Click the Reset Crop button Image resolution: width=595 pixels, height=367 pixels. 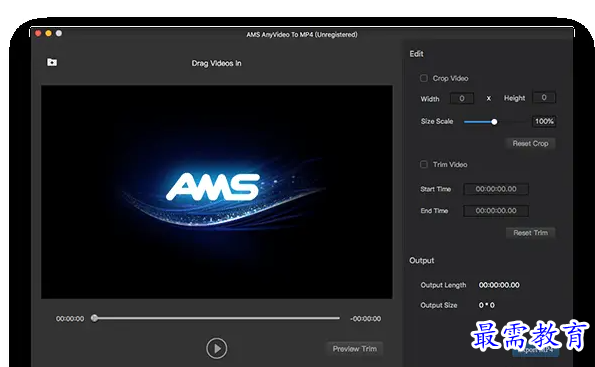pos(530,143)
